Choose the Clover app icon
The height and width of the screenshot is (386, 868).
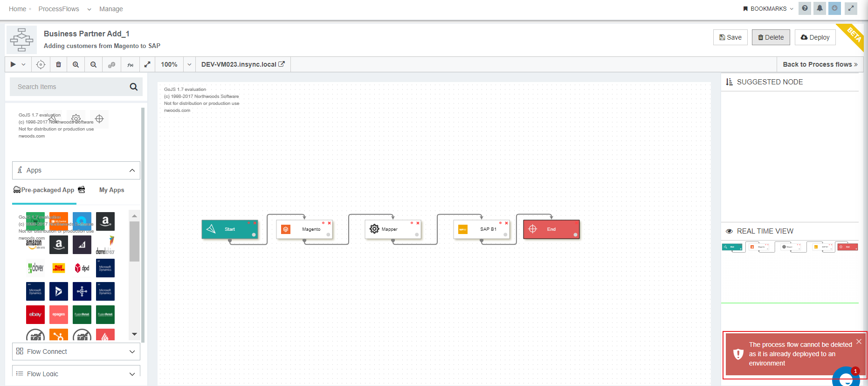pos(35,268)
